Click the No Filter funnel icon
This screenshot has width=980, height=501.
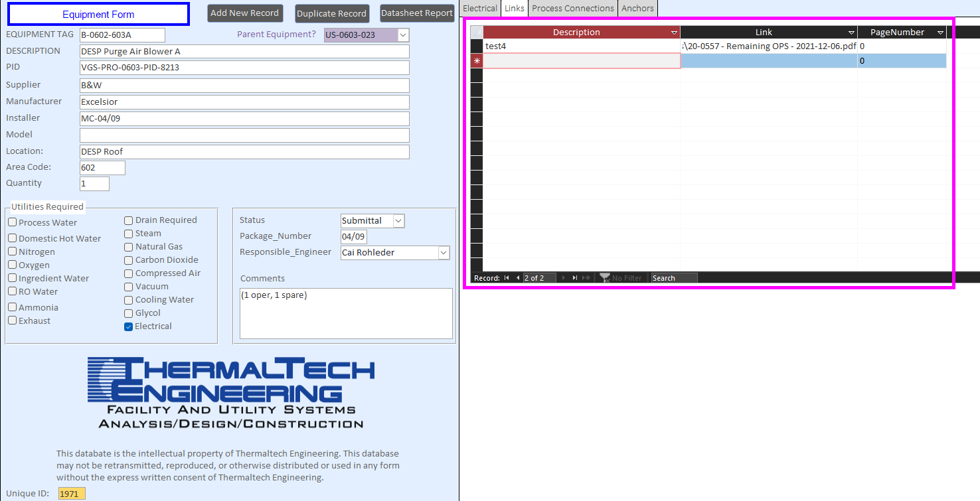click(x=605, y=278)
